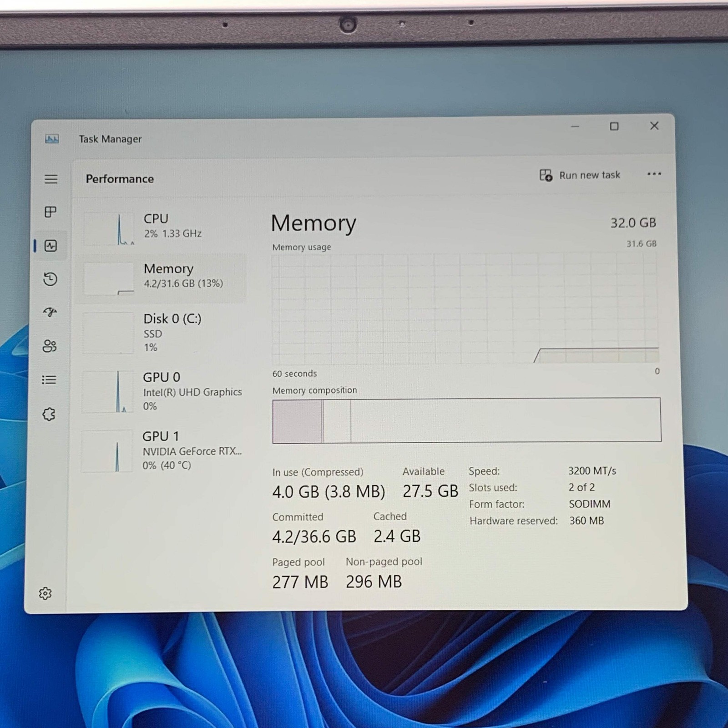
Task: Click the '2 of 2' slots used value
Action: [581, 487]
